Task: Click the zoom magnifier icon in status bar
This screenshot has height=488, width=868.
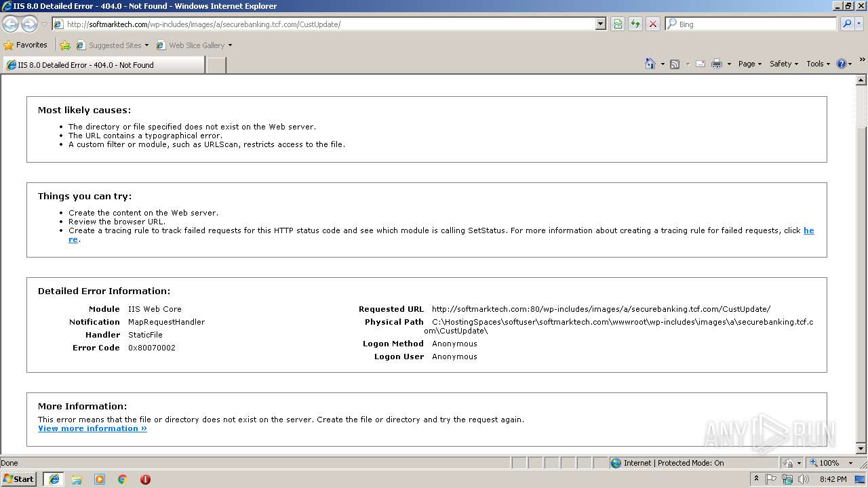Action: [x=814, y=463]
